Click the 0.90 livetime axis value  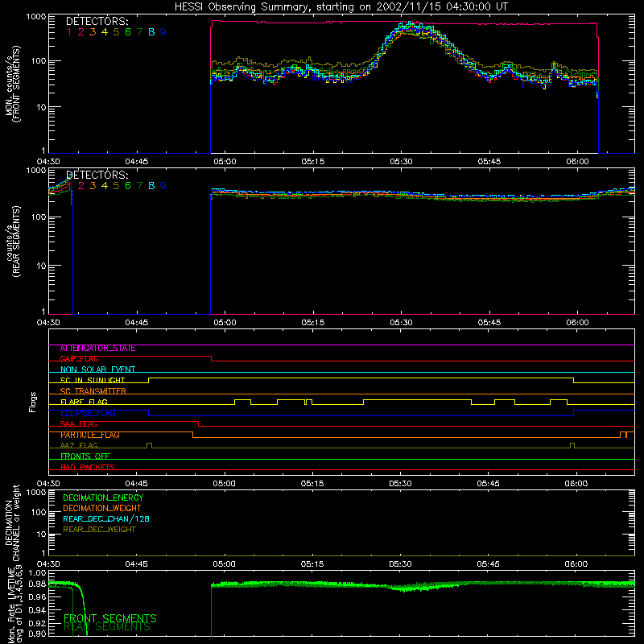[x=38, y=634]
